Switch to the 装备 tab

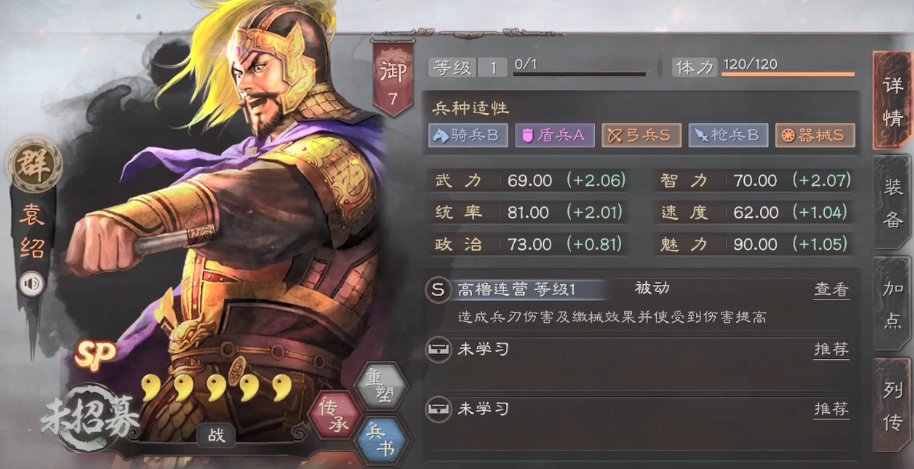click(x=892, y=202)
